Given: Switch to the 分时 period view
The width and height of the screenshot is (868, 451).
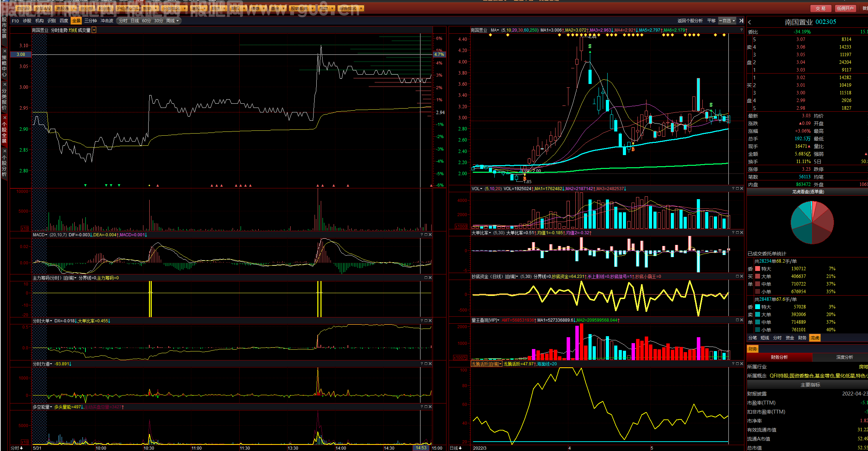Looking at the screenshot, I should pyautogui.click(x=123, y=21).
